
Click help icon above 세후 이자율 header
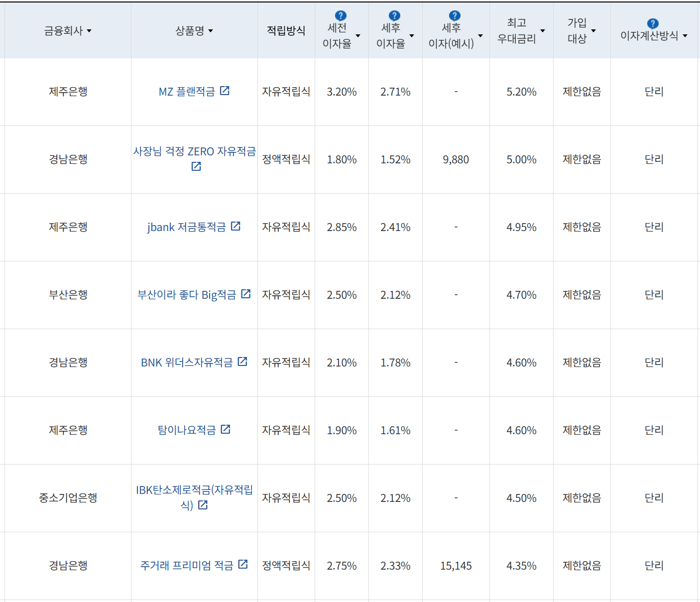[x=394, y=16]
